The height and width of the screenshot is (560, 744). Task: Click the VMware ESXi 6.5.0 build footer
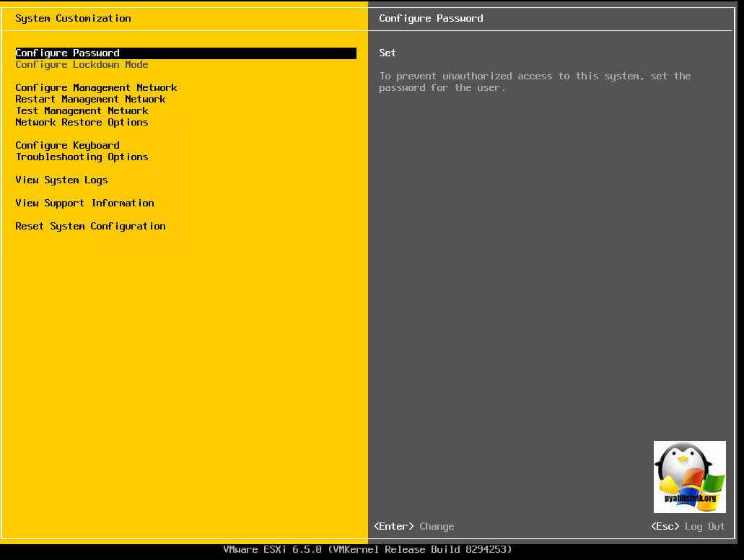click(x=367, y=549)
